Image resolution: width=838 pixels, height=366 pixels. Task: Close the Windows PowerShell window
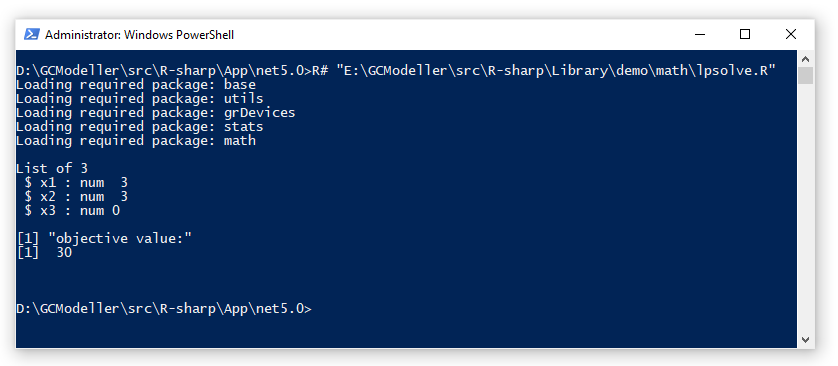[x=791, y=34]
